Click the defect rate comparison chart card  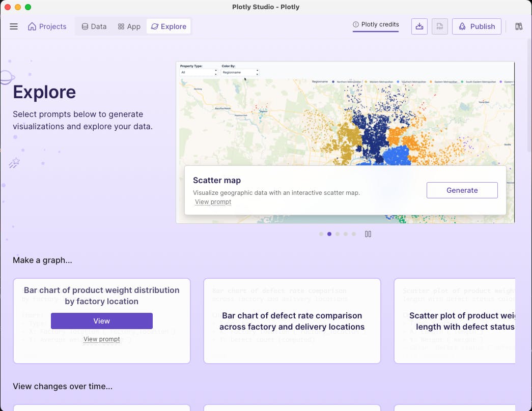292,321
